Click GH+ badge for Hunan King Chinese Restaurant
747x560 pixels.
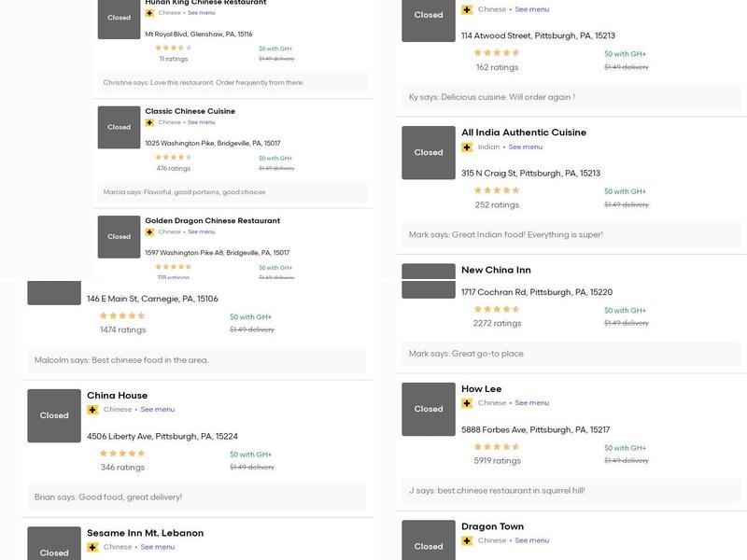coord(149,13)
